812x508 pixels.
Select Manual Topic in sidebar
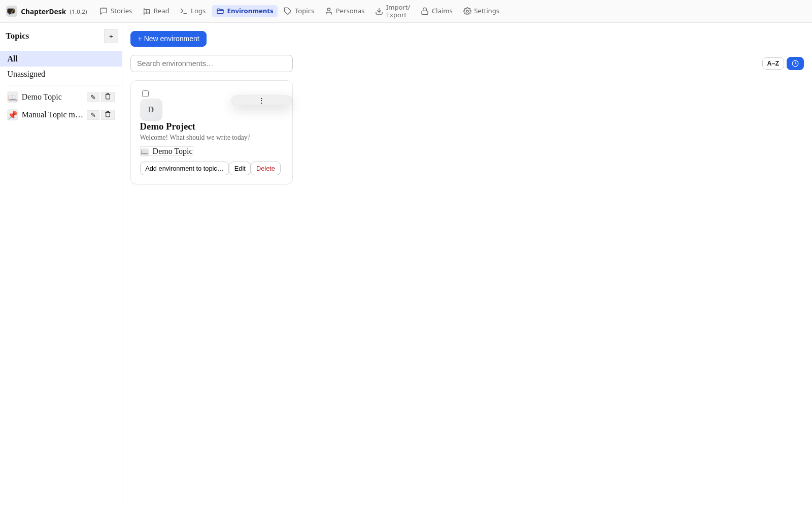(x=52, y=115)
